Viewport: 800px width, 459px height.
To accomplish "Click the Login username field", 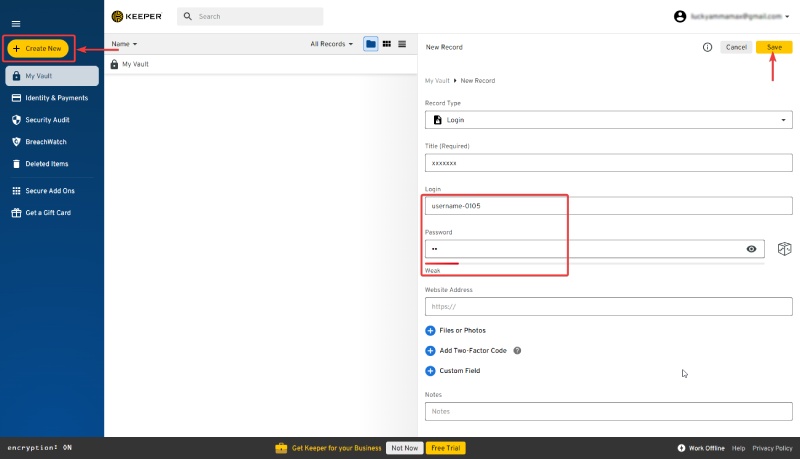I will [x=609, y=206].
